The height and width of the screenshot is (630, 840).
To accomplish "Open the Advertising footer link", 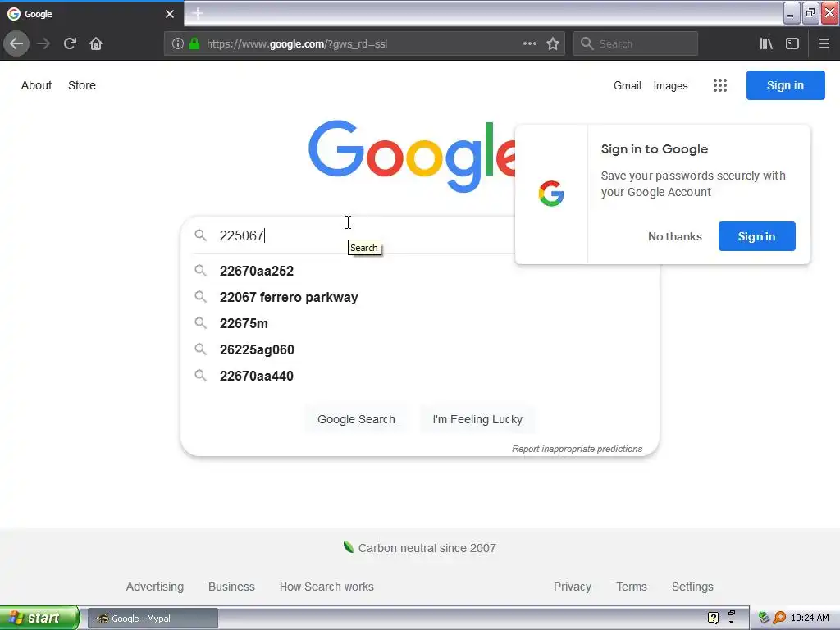I will [x=155, y=587].
